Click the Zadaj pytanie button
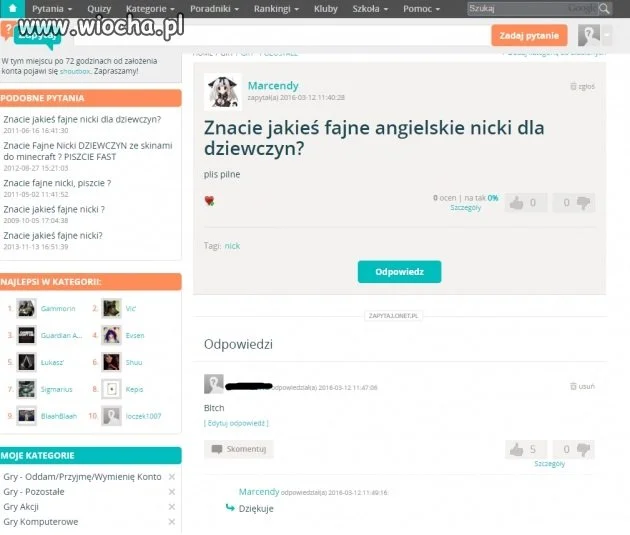The width and height of the screenshot is (630, 535). coord(529,35)
